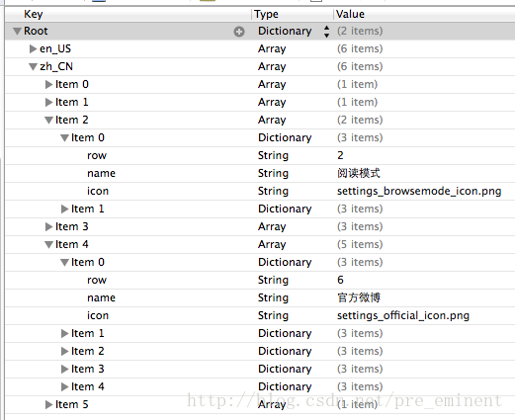Collapse Item 2 array with 2 items
Viewport: 515px width, 420px height.
48,121
